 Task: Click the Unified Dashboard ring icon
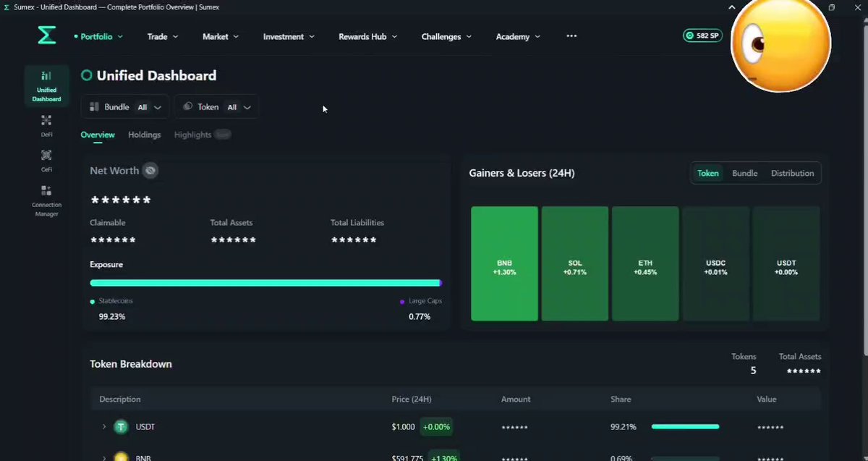(x=87, y=75)
